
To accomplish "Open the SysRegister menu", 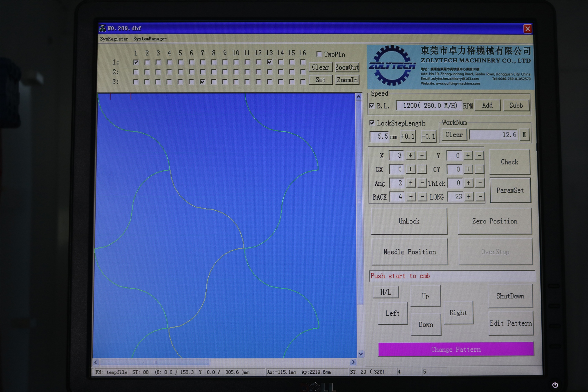I will point(114,39).
